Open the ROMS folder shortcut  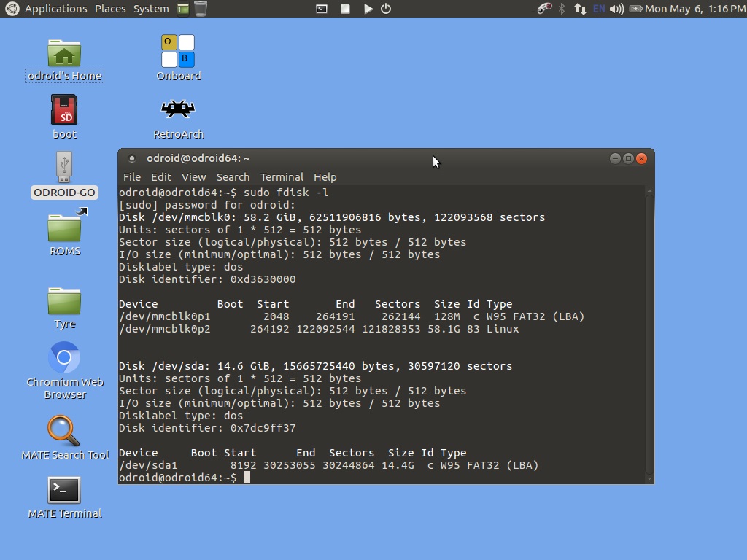point(64,227)
